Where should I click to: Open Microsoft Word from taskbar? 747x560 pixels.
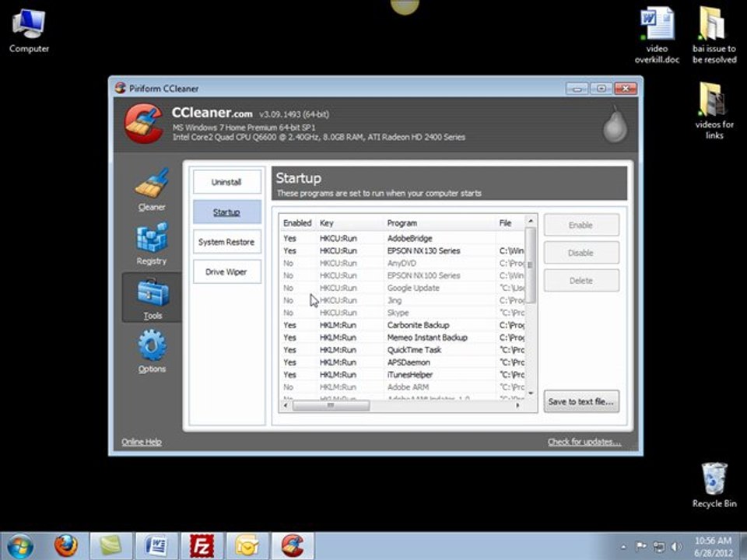[x=156, y=546]
